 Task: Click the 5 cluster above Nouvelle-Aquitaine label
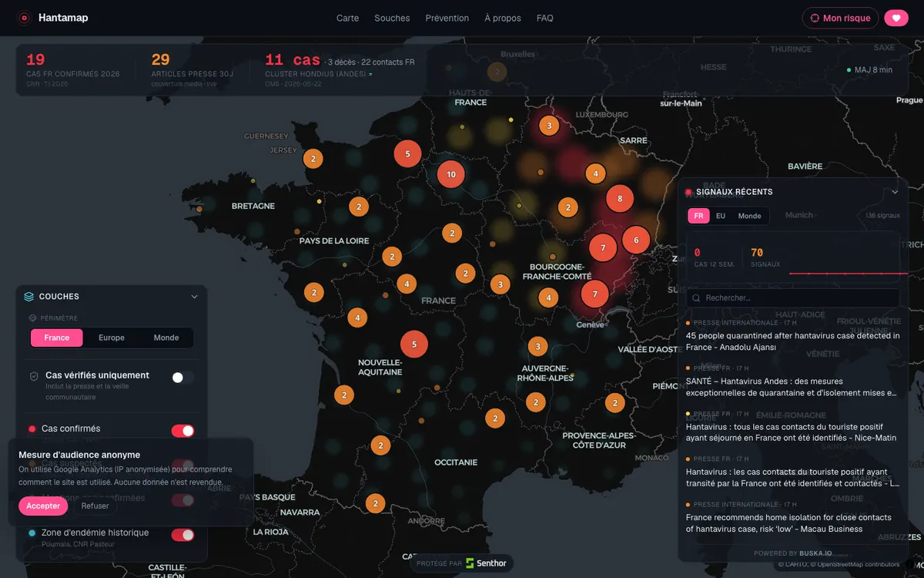(414, 344)
